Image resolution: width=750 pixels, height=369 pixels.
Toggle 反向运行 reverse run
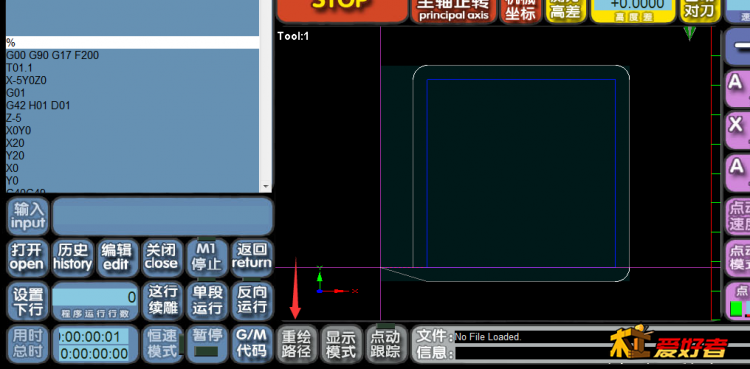(252, 300)
